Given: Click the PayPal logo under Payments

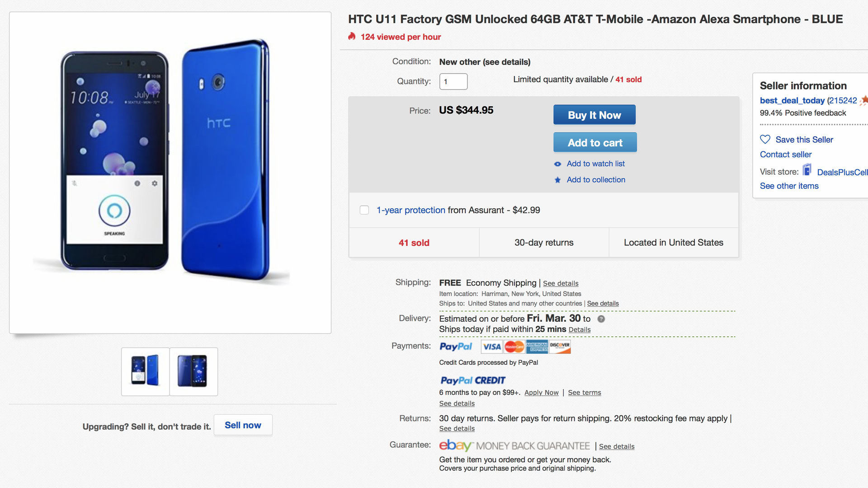Looking at the screenshot, I should click(x=456, y=347).
